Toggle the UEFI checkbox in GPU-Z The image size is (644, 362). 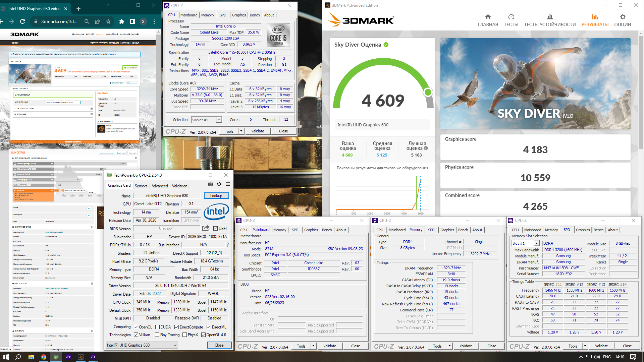tap(215, 229)
